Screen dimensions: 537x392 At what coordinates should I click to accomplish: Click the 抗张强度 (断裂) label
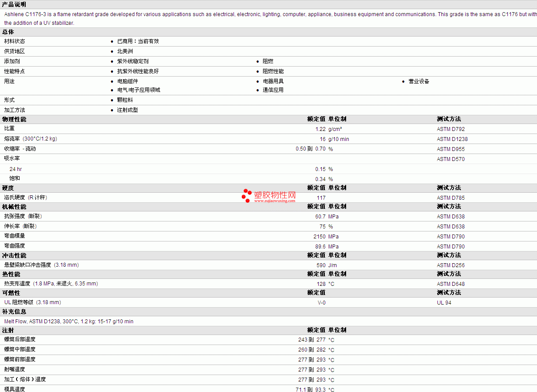pyautogui.click(x=23, y=216)
